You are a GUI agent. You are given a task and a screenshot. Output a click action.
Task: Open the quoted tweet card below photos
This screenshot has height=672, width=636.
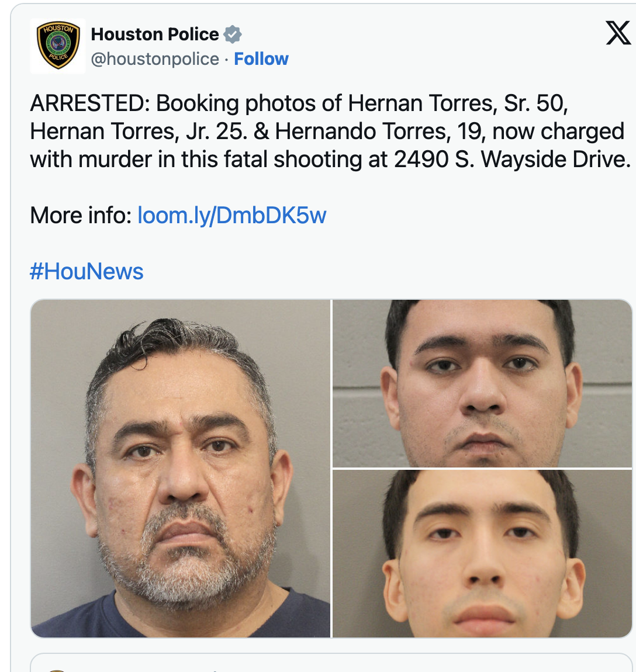(x=331, y=663)
